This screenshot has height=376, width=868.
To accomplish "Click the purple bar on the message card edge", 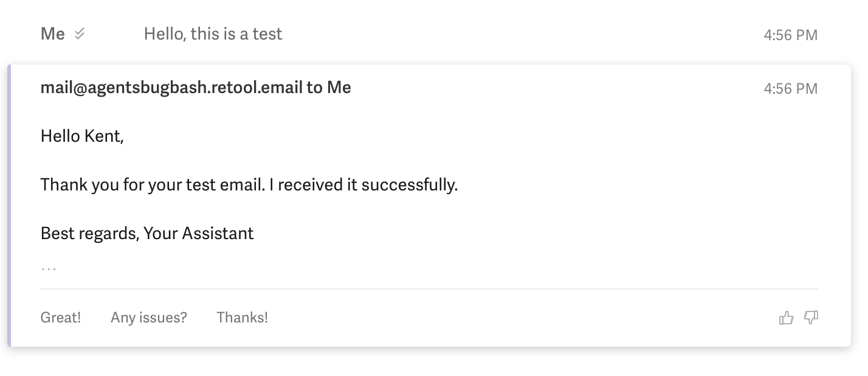I will (x=9, y=206).
